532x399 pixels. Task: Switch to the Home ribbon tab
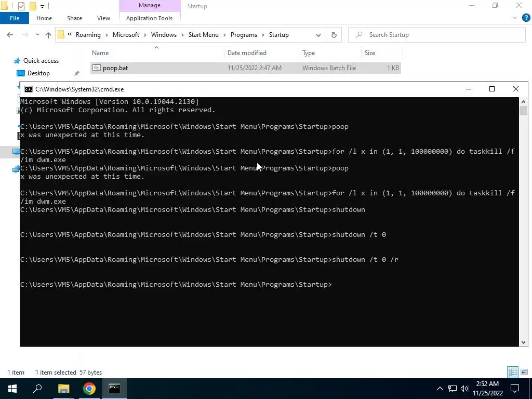(x=44, y=18)
